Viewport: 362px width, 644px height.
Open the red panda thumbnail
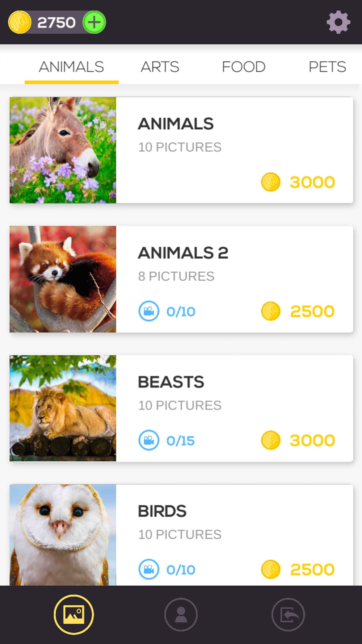(63, 279)
